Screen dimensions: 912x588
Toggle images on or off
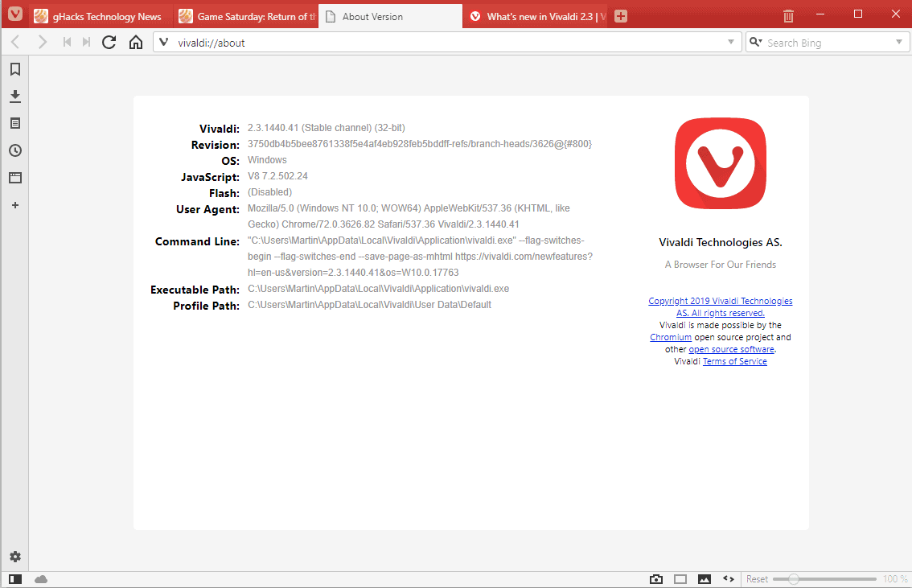pos(705,578)
